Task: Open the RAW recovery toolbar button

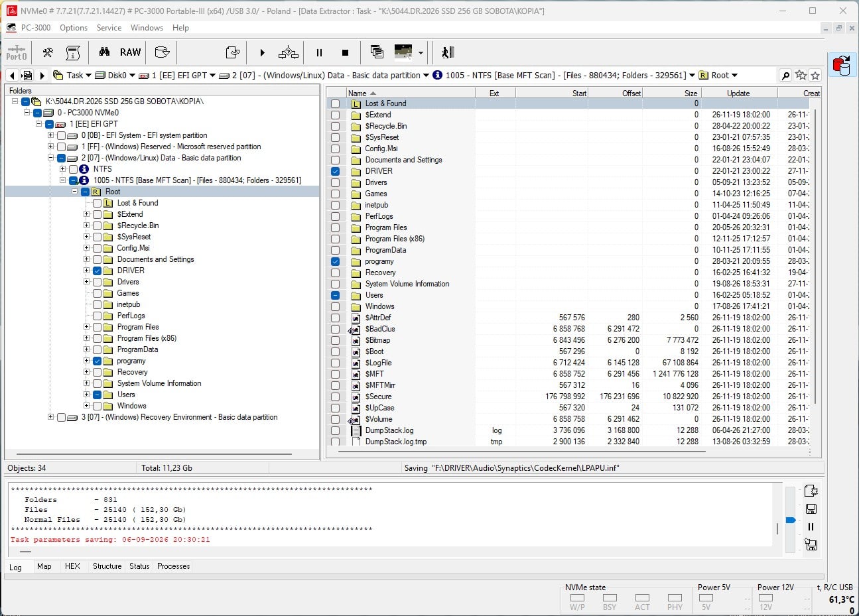Action: (x=130, y=52)
